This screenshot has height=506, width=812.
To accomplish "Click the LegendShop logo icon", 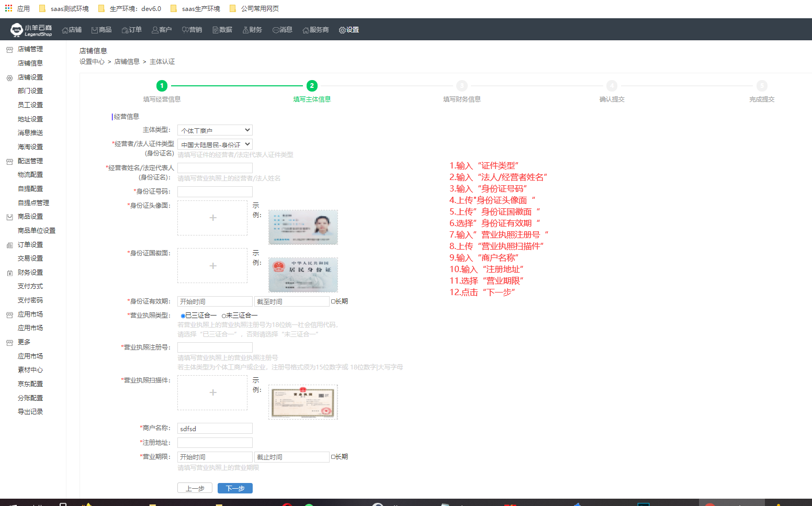I will coord(17,30).
